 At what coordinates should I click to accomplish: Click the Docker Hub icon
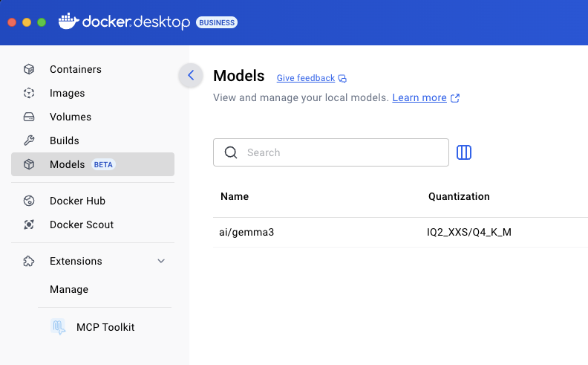pyautogui.click(x=29, y=201)
